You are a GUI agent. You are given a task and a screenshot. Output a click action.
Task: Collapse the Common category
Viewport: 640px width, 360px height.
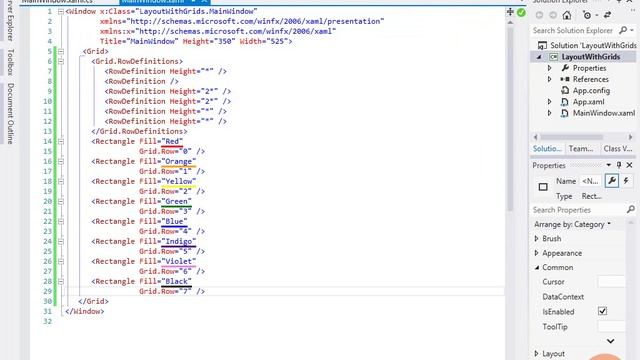537,267
